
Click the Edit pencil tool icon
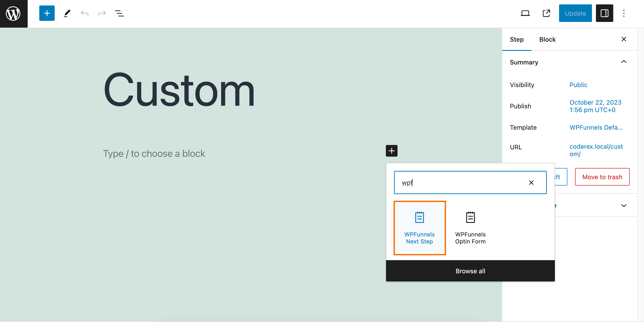coord(67,13)
